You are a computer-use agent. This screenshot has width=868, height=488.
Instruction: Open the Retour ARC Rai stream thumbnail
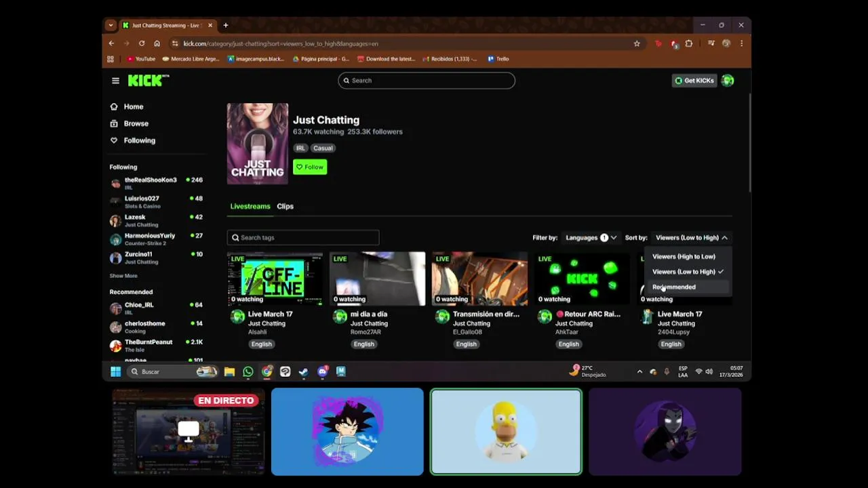(x=583, y=279)
